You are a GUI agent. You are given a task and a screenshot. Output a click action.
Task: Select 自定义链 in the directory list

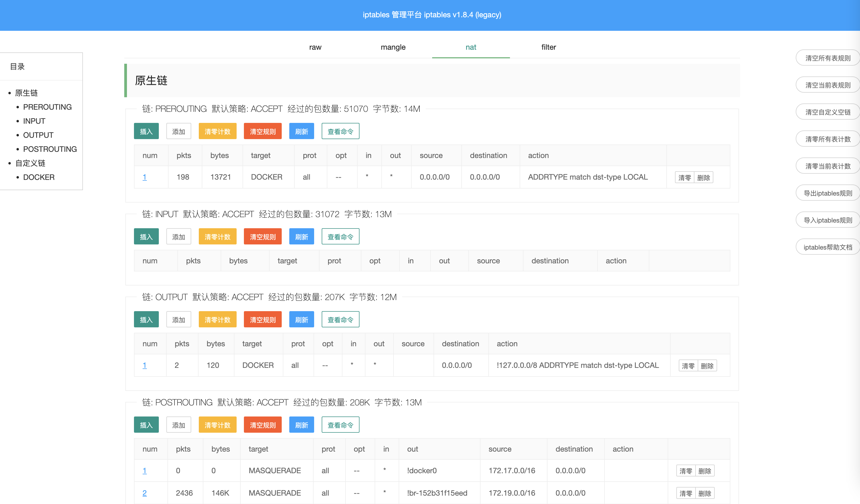pos(30,163)
